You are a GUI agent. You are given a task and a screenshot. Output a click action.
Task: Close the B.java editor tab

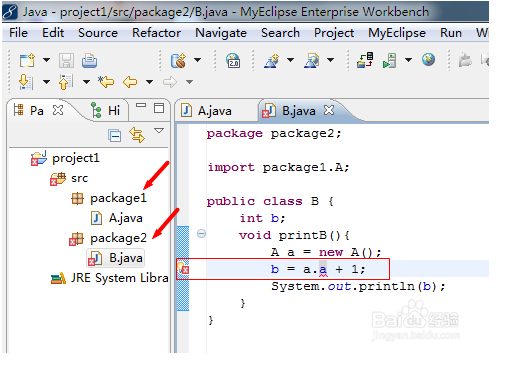pyautogui.click(x=329, y=110)
